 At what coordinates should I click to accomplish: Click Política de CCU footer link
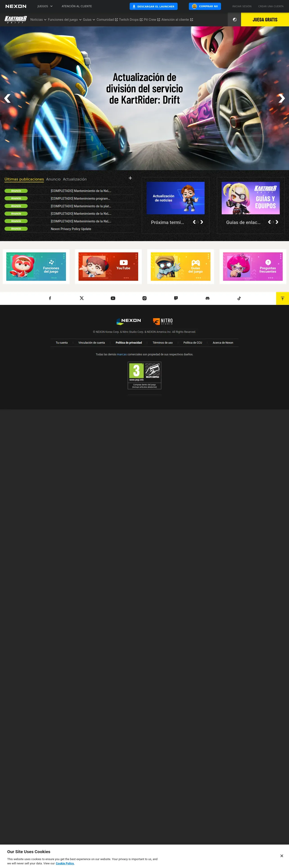[x=192, y=343]
